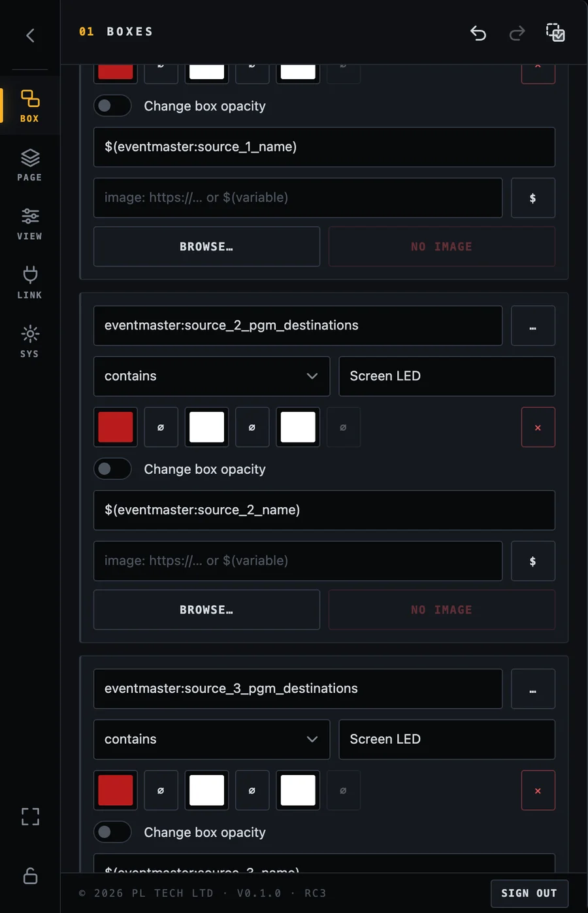
Task: Click BROWSE… in source_2 rule
Action: [206, 610]
